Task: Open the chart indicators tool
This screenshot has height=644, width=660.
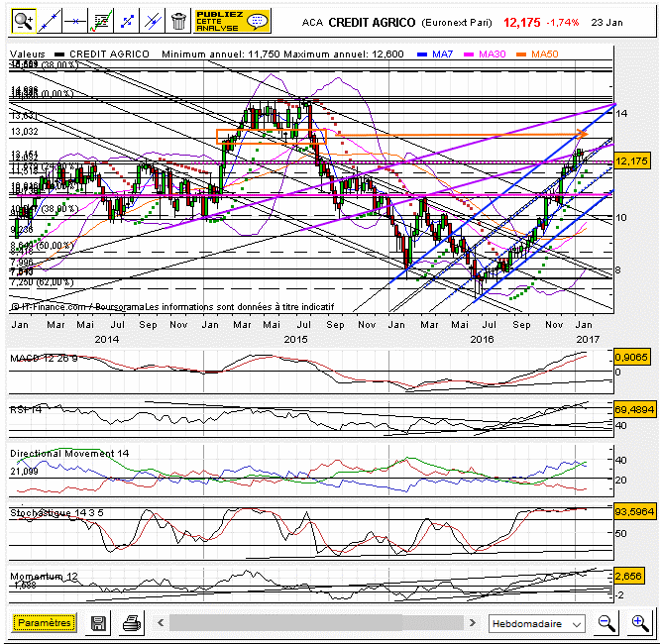Action: point(101,21)
